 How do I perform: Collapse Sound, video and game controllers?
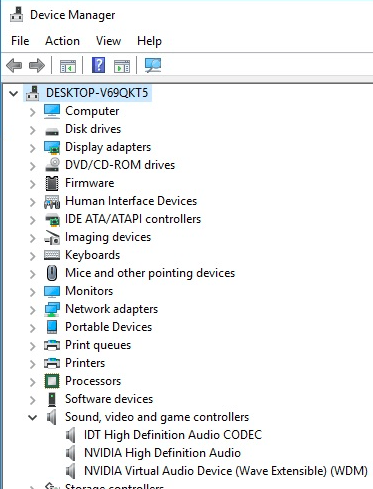tap(32, 417)
